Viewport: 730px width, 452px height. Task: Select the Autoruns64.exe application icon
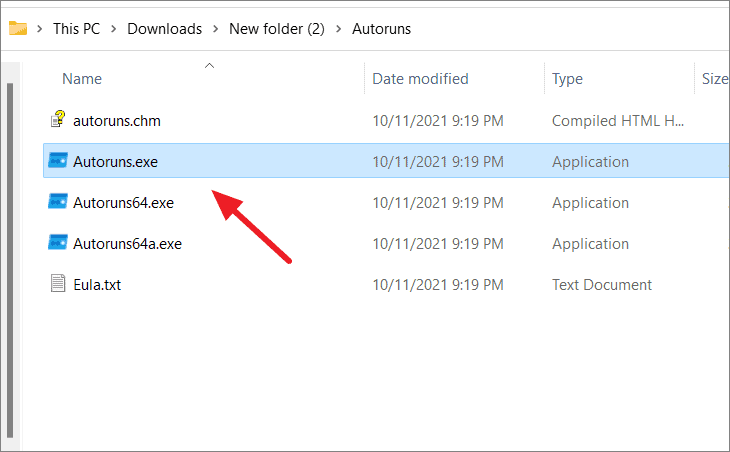(x=58, y=202)
